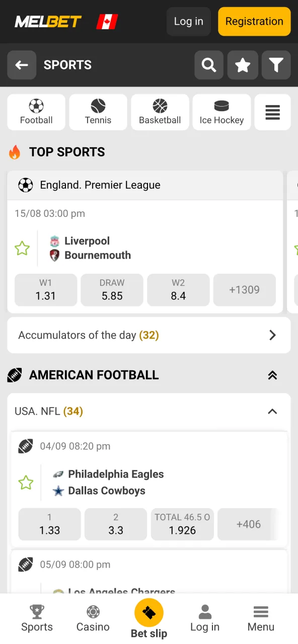Favorite the Liverpool vs Bournemouth match star
This screenshot has width=298, height=644.
click(x=22, y=248)
